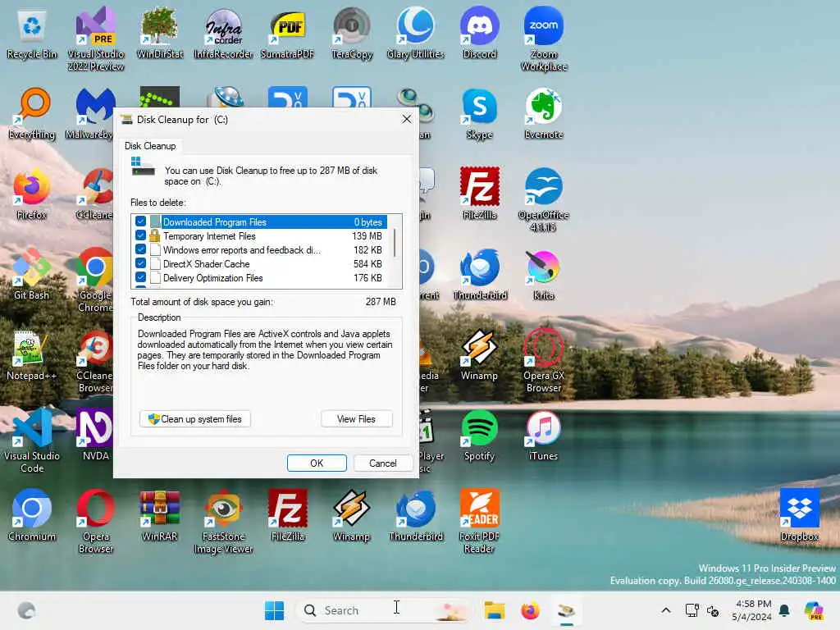Open the Evernote desktop icon
The width and height of the screenshot is (840, 630).
(543, 113)
